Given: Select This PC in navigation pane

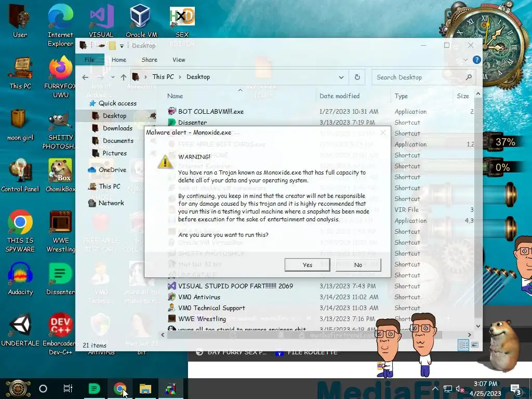Looking at the screenshot, I should (109, 187).
